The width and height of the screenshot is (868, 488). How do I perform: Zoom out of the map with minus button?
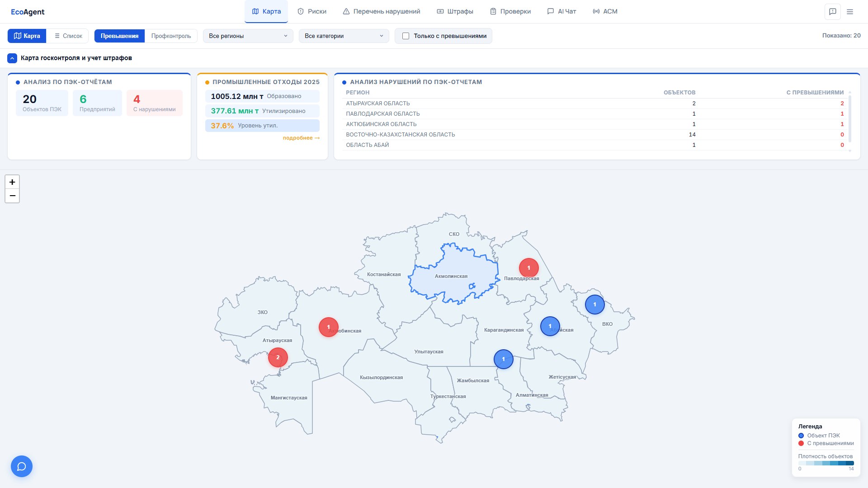pyautogui.click(x=12, y=196)
